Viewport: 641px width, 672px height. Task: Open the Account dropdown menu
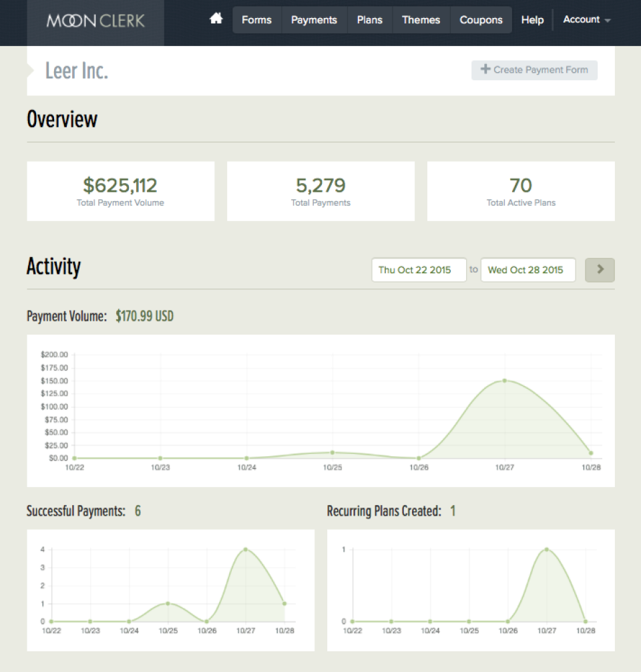tap(586, 19)
